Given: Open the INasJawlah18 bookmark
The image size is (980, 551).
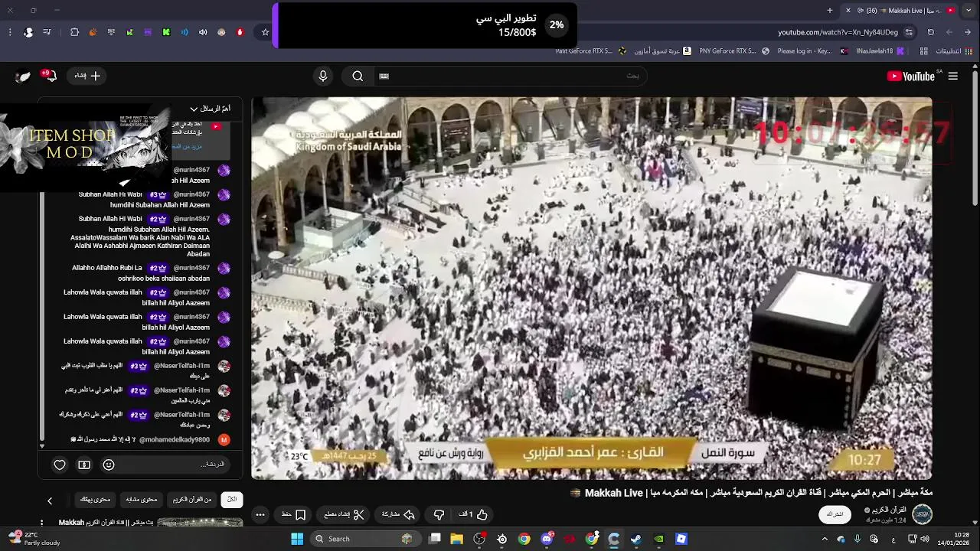Looking at the screenshot, I should pos(880,51).
